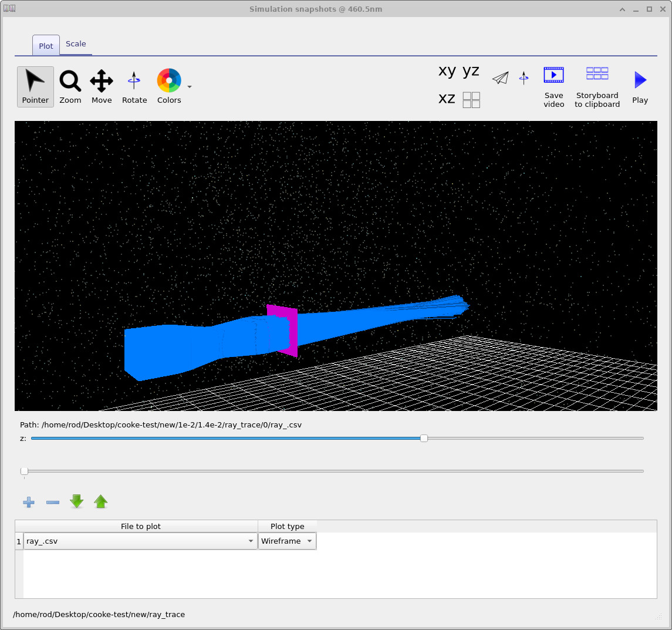
Task: Switch to the Scale tab
Action: 76,43
